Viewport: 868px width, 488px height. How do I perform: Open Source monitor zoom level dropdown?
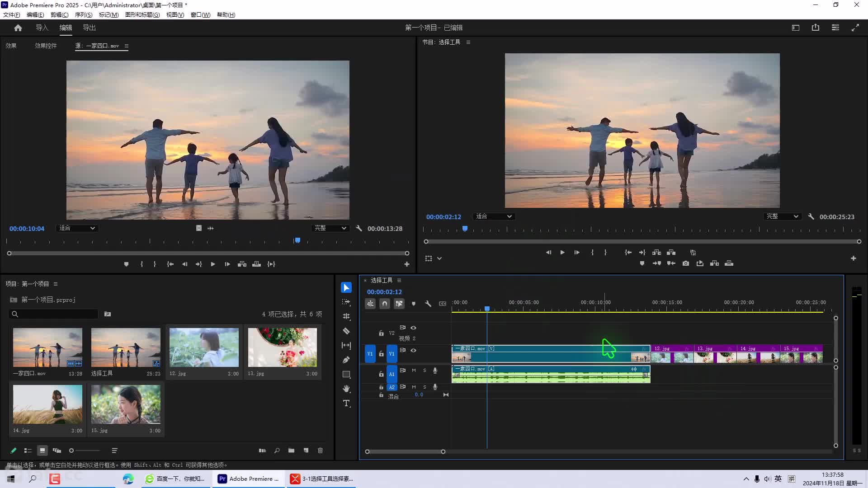click(77, 228)
